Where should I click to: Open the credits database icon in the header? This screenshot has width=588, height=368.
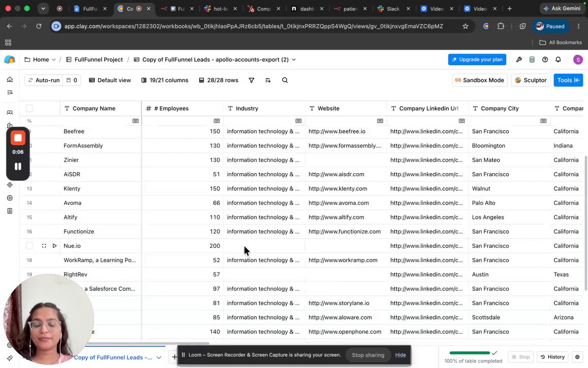[x=532, y=60]
